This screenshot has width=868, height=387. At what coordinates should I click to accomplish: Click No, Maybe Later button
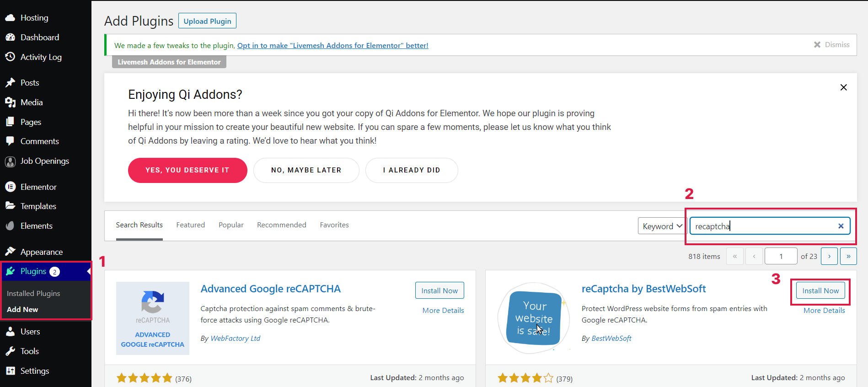[306, 170]
